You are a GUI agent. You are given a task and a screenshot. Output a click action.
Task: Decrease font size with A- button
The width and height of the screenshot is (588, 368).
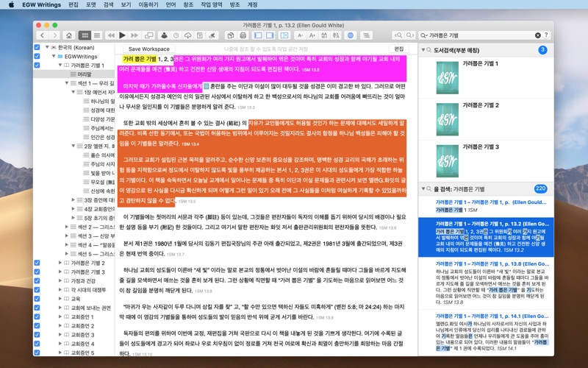300,35
